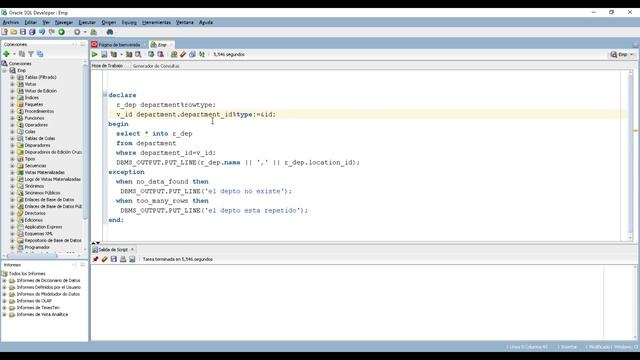The width and height of the screenshot is (640, 360).
Task: Click the Save disk icon in main toolbar
Action: 23,32
